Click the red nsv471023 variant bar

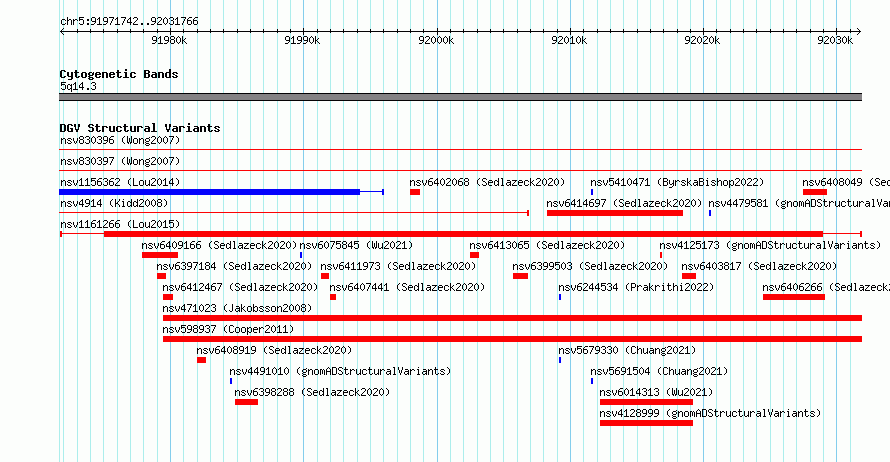tap(512, 318)
